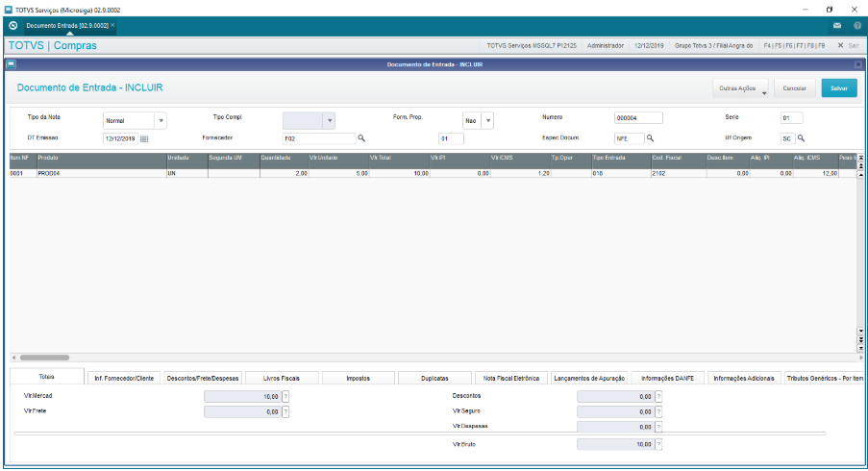Screen dimensions: 868x471
Task: Open the Espec Docum lookup magnifier
Action: click(651, 138)
